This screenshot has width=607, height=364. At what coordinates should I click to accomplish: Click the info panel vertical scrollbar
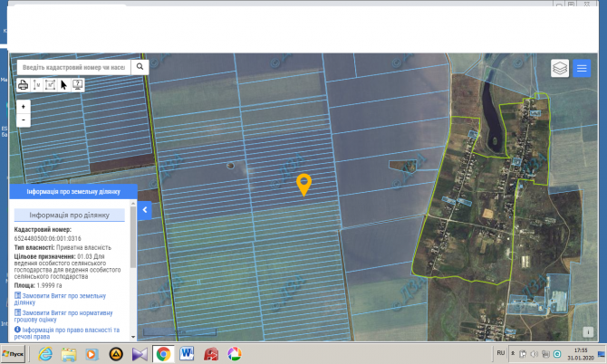click(x=133, y=244)
